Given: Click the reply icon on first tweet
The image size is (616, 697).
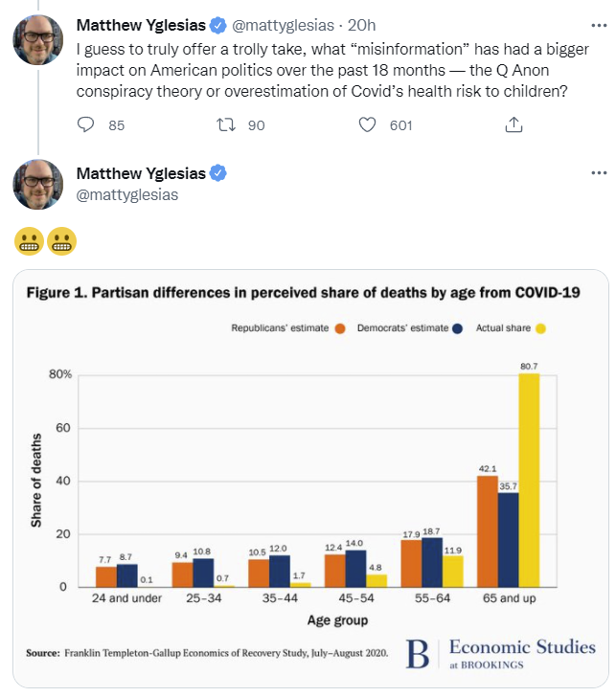Looking at the screenshot, I should point(85,124).
